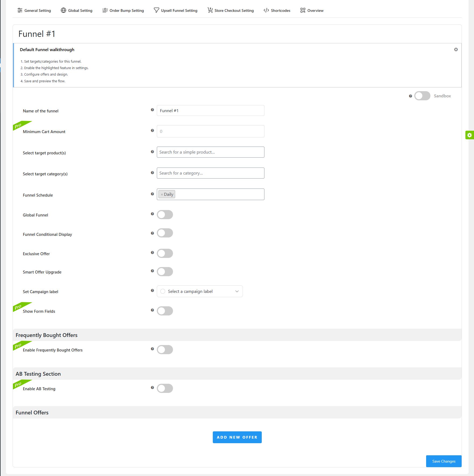Click the gear icon on the right edge
474x476 pixels.
pyautogui.click(x=470, y=135)
